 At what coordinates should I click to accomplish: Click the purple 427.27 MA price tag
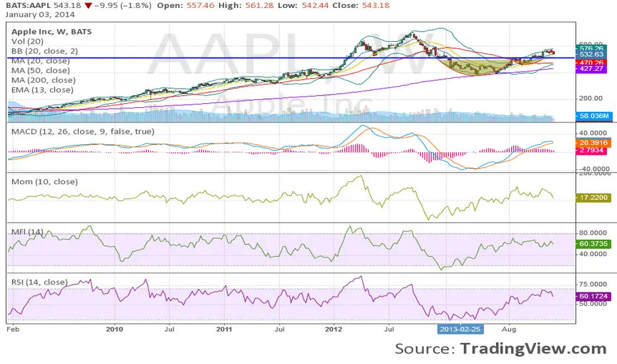click(591, 68)
